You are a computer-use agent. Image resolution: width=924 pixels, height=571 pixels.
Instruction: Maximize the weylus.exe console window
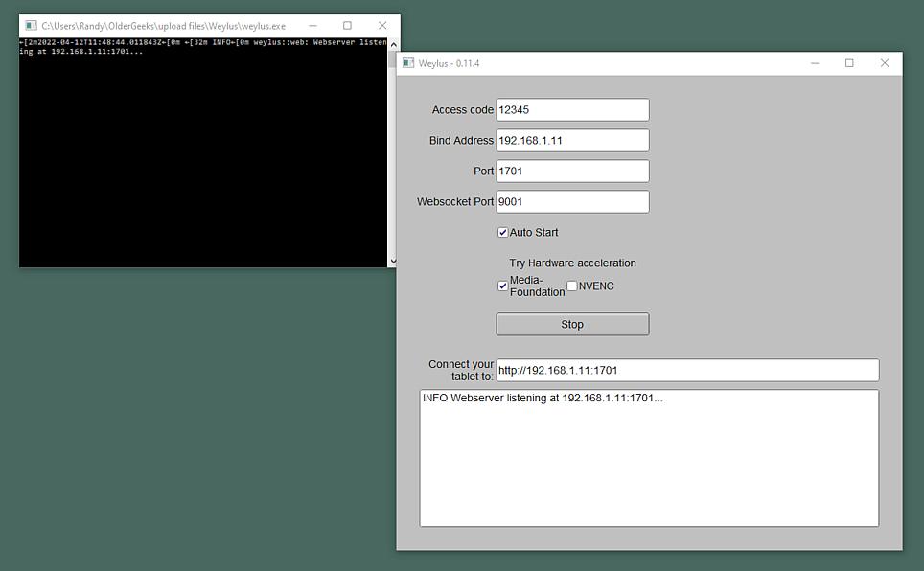coord(347,25)
